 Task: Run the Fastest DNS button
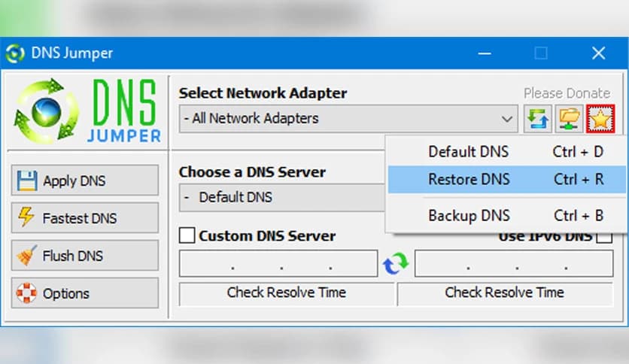(x=84, y=217)
